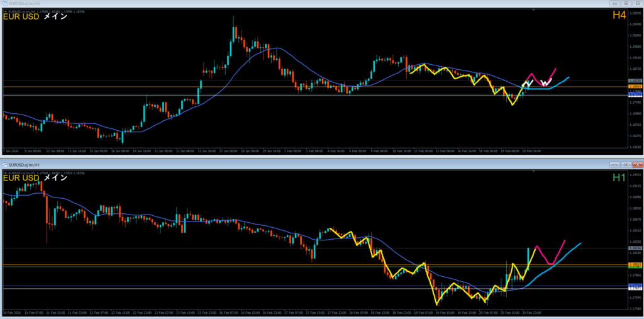Viewport: 644px width, 319px height.
Task: Click the 'EUR USD メイン' label in H1 chart
Action: point(35,178)
